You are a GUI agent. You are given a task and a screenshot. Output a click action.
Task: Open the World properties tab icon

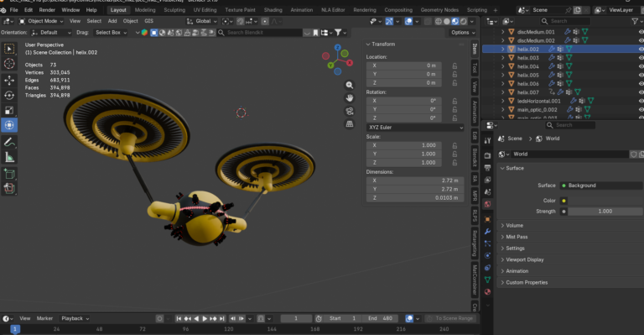(x=487, y=204)
